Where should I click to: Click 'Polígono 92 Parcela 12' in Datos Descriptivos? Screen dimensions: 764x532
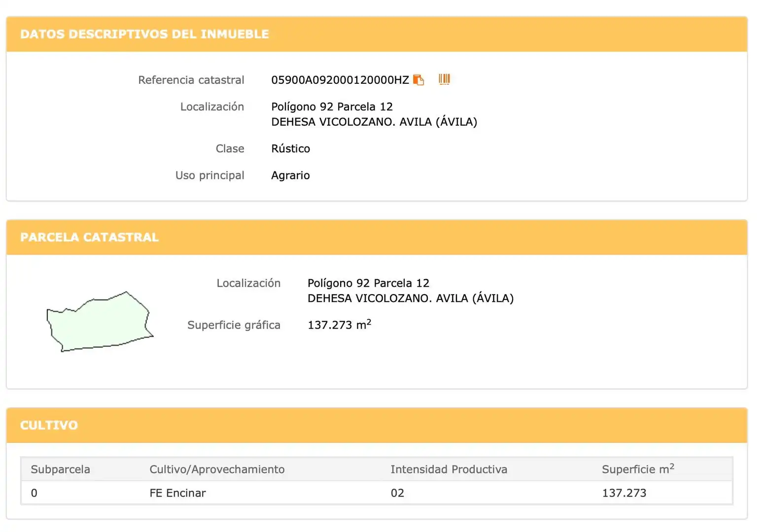332,107
